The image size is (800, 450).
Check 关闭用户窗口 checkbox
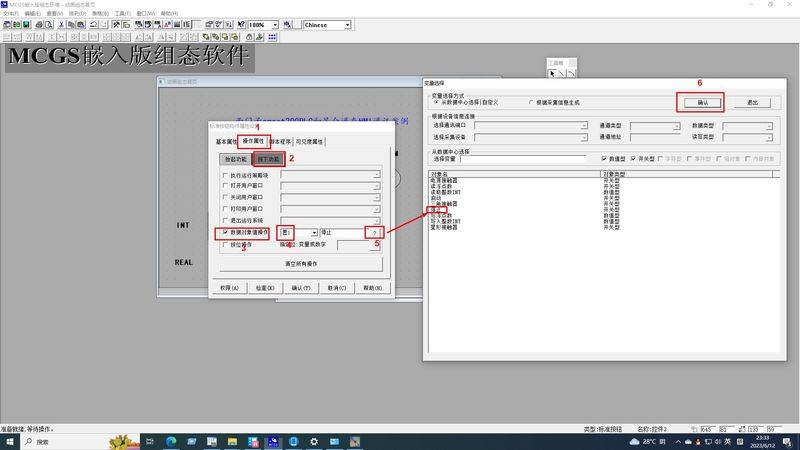click(225, 197)
